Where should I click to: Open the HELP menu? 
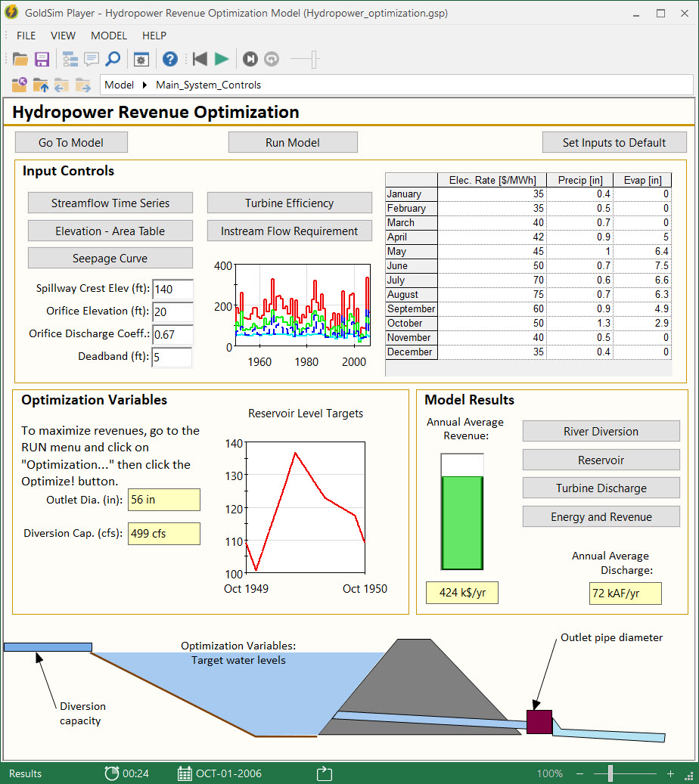(154, 36)
